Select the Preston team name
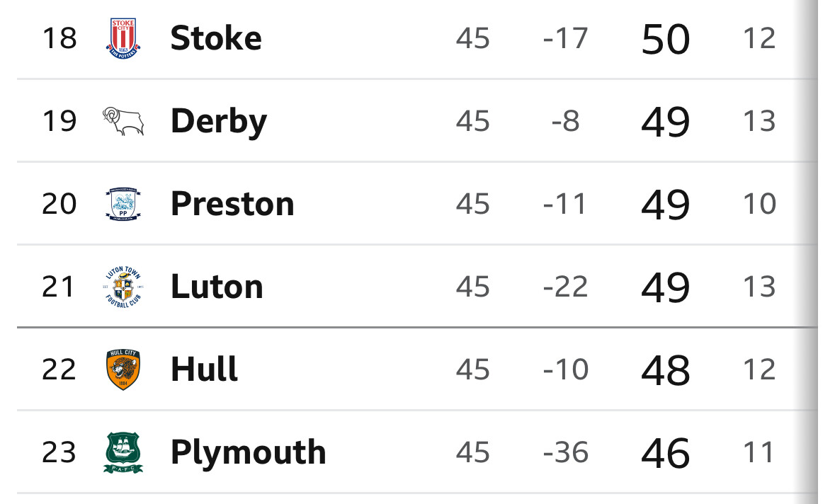Viewport: 835px width, 504px height. click(232, 204)
